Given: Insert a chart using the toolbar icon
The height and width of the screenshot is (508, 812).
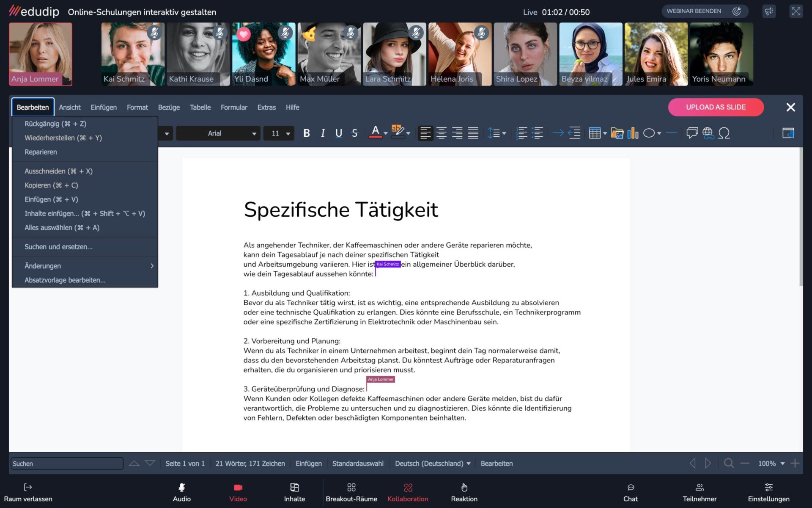Looking at the screenshot, I should coord(633,133).
